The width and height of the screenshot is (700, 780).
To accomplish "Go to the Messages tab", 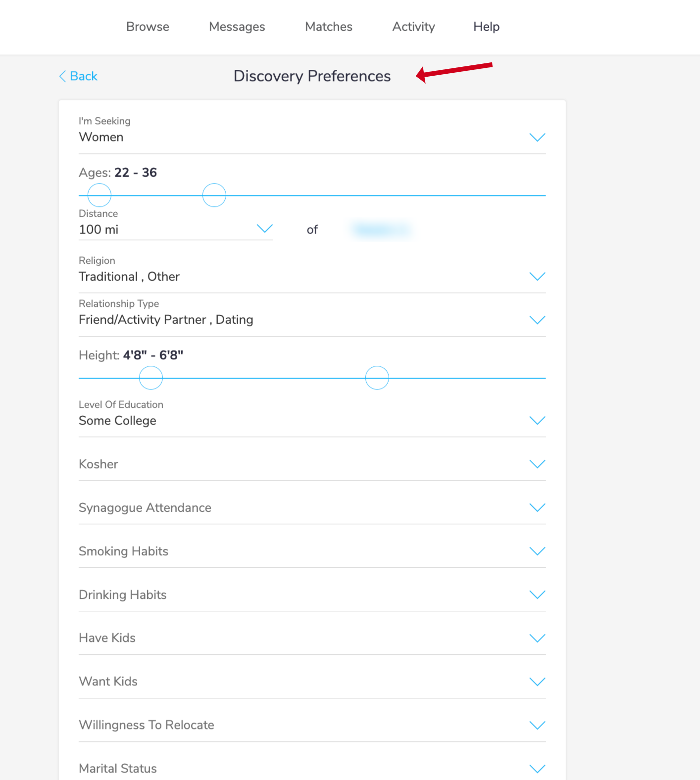I will coord(237,27).
